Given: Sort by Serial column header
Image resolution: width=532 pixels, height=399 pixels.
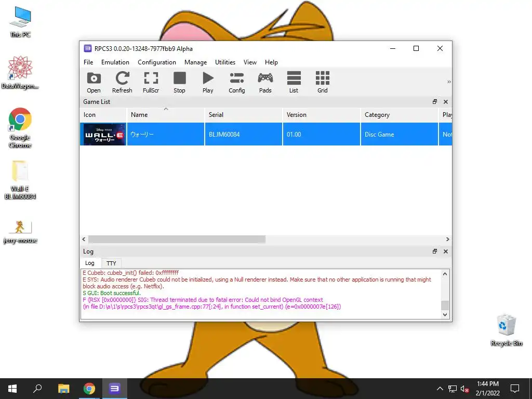Looking at the screenshot, I should pyautogui.click(x=243, y=115).
